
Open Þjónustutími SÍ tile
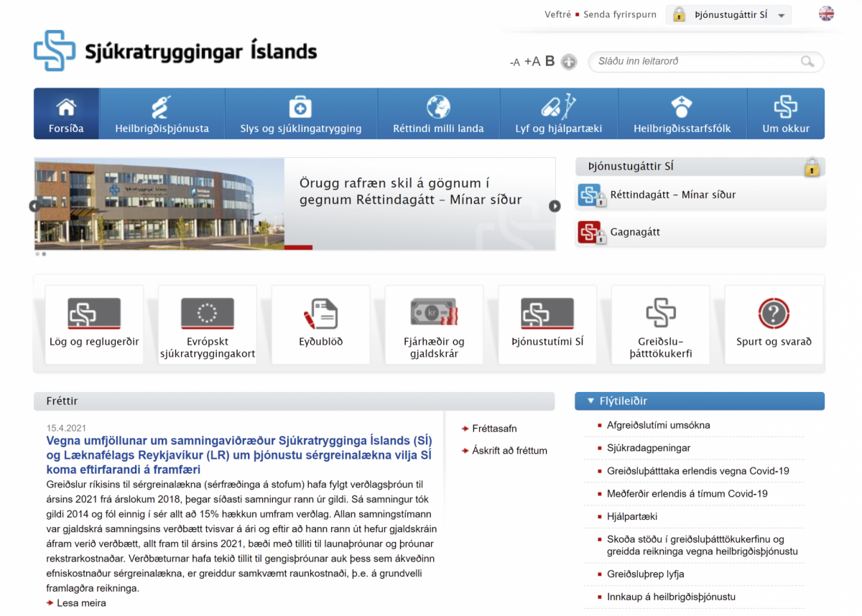coord(547,324)
